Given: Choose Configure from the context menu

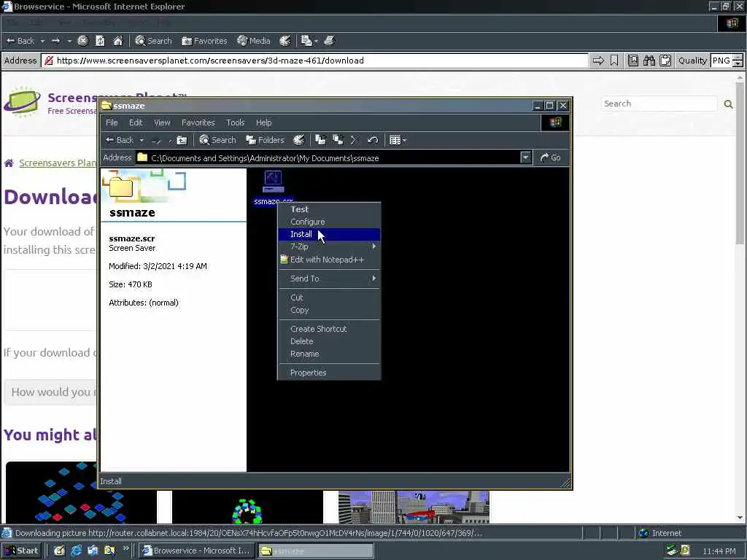Looking at the screenshot, I should [329, 222].
